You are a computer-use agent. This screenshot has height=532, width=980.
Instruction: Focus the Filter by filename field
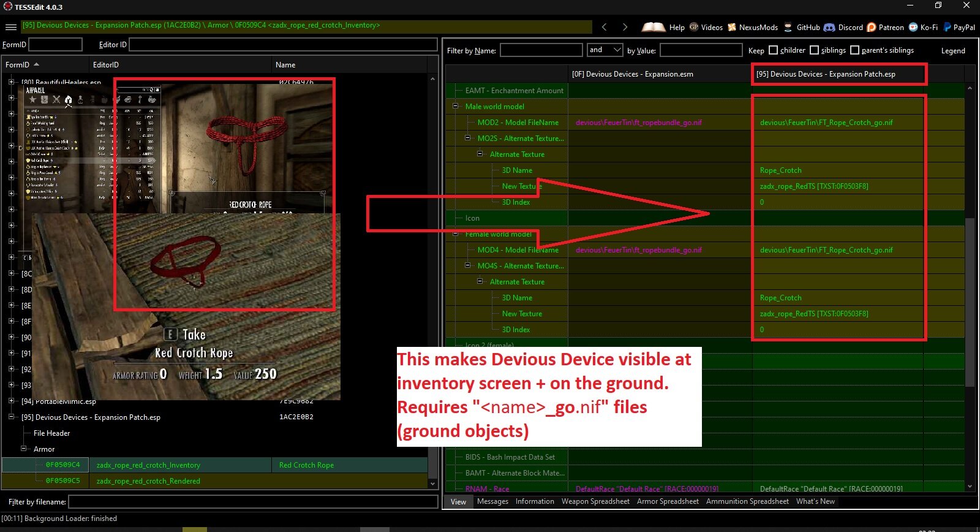click(253, 502)
